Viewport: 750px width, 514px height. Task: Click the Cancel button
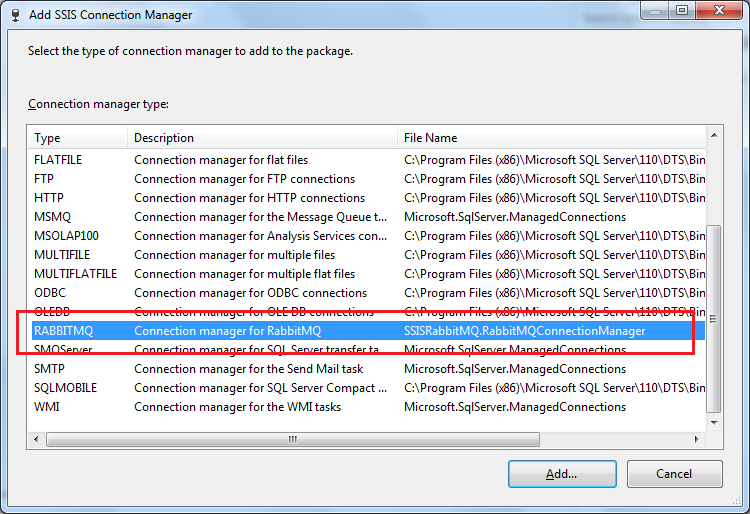click(674, 474)
